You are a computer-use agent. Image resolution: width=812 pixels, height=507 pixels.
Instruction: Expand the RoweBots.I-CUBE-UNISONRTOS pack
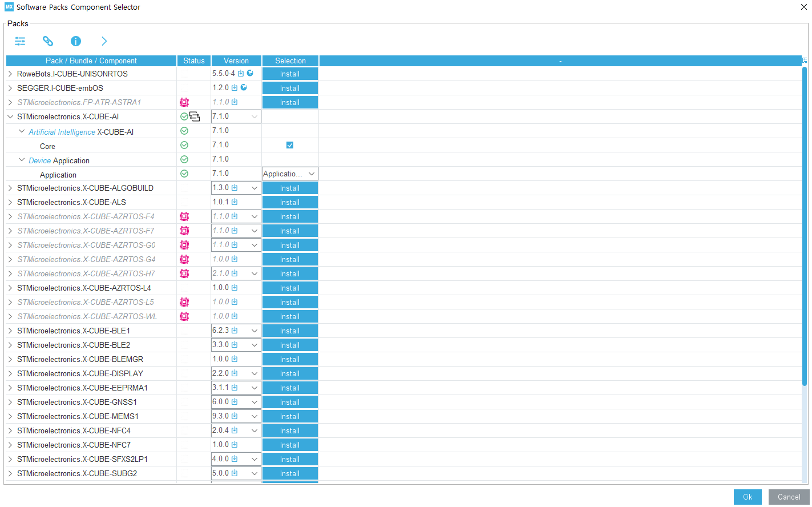click(x=10, y=74)
